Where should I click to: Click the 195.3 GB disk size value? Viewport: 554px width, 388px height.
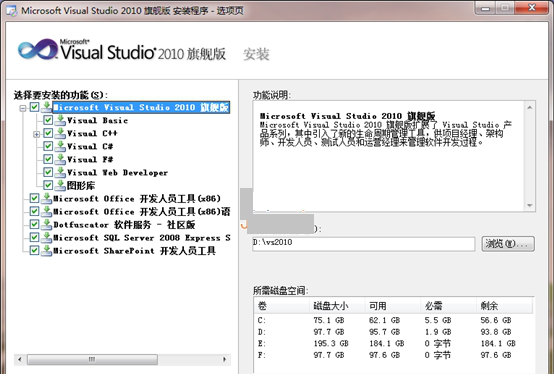pos(331,343)
